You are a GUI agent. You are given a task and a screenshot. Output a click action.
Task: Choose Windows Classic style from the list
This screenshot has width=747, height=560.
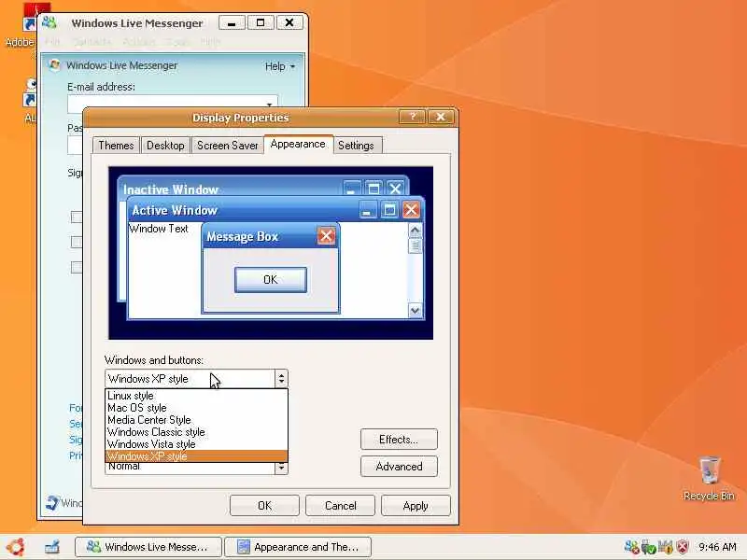click(x=196, y=432)
